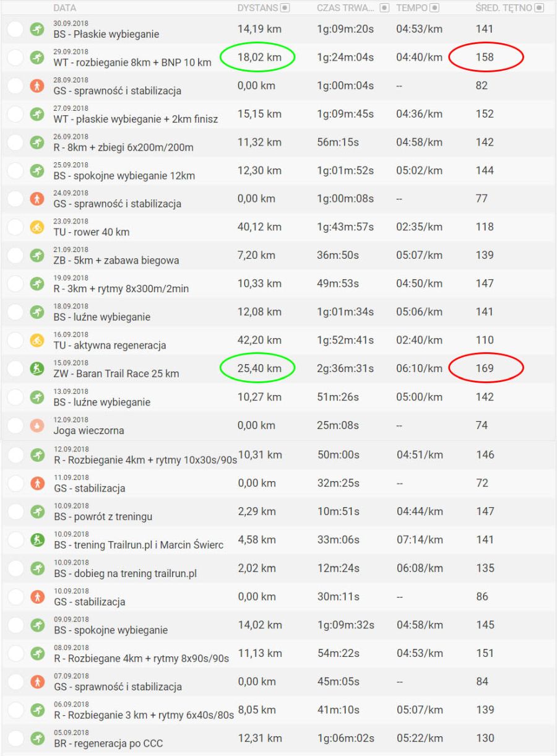Click the CZAS TRWA... column header
Screen dimensions: 557x756
point(343,8)
